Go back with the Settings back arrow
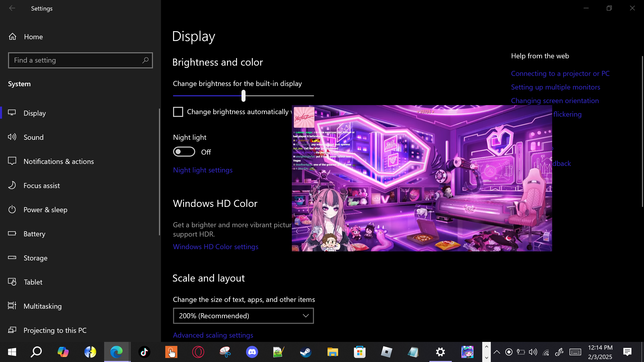Image resolution: width=644 pixels, height=362 pixels. pos(12,8)
